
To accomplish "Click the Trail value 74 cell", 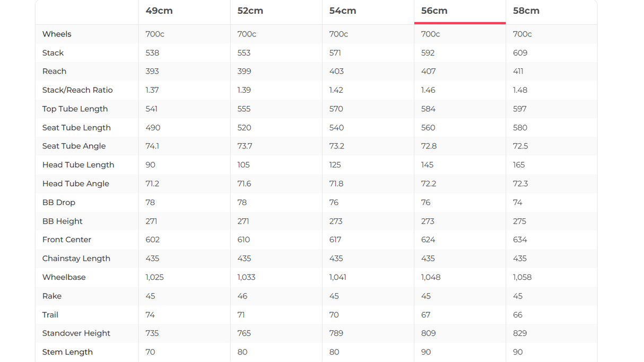I will 150,315.
